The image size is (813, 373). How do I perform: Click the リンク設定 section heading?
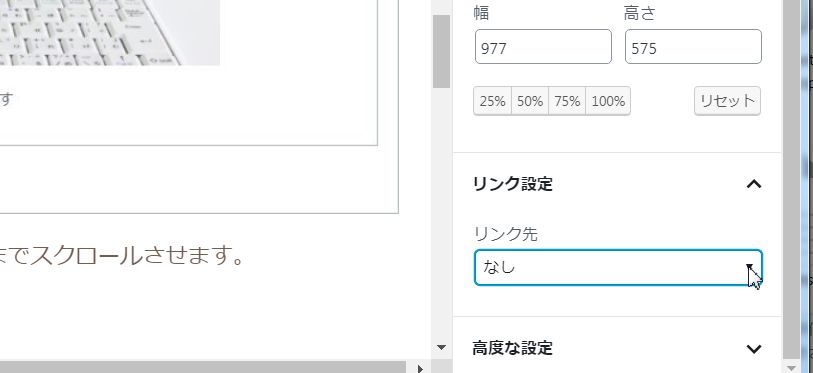point(512,184)
